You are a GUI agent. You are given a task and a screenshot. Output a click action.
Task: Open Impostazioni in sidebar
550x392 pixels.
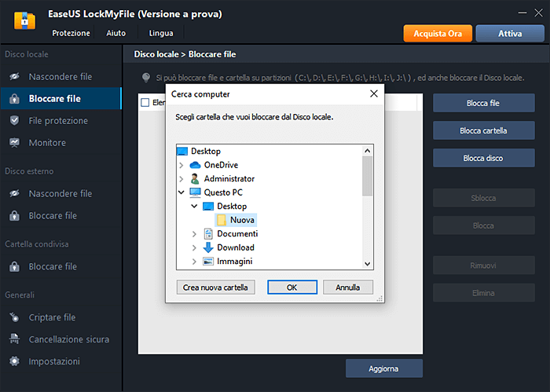(61, 361)
